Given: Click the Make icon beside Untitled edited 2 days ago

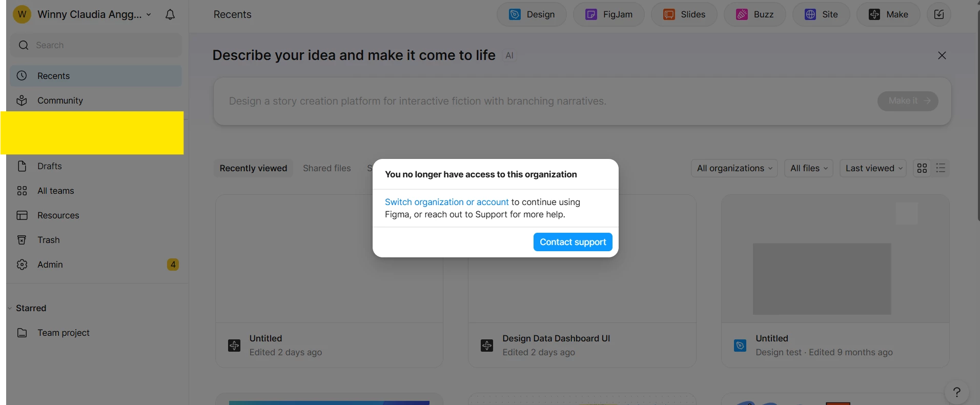Looking at the screenshot, I should pyautogui.click(x=234, y=346).
